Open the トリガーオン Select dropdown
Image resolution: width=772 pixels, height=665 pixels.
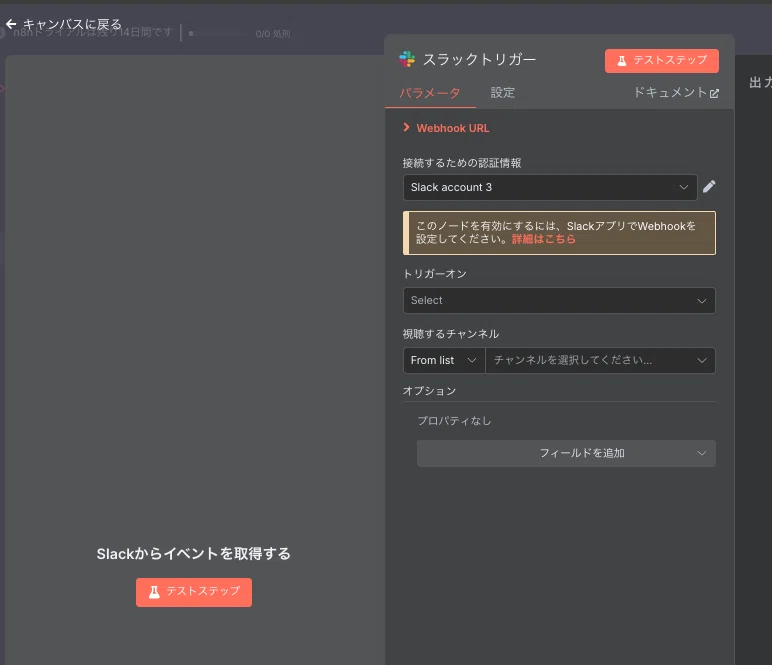pyautogui.click(x=559, y=300)
